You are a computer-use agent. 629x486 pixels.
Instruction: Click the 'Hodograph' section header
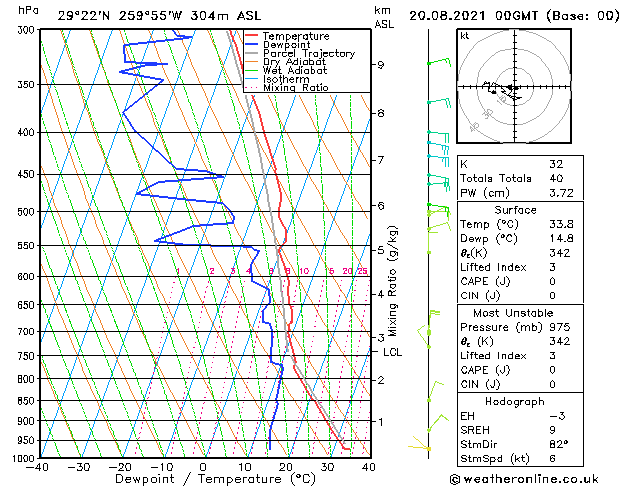coord(515,402)
